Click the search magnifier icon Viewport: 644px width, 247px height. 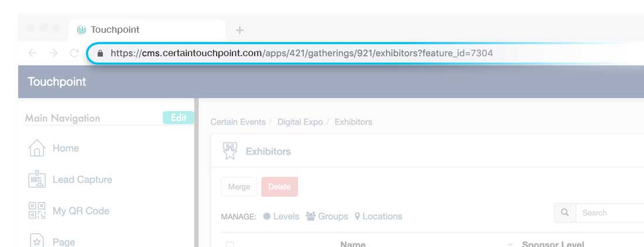coord(565,212)
